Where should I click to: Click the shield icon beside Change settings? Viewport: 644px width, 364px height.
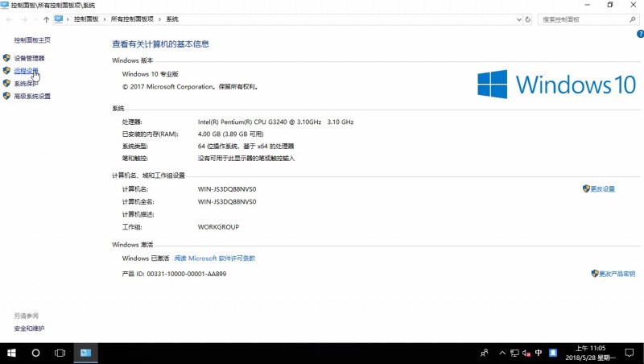coord(586,188)
